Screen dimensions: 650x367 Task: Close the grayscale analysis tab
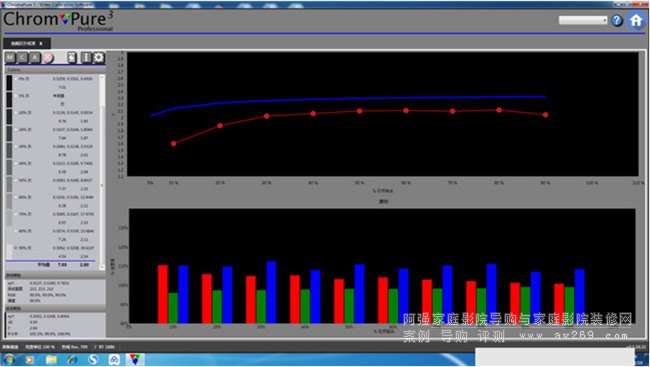coord(41,44)
